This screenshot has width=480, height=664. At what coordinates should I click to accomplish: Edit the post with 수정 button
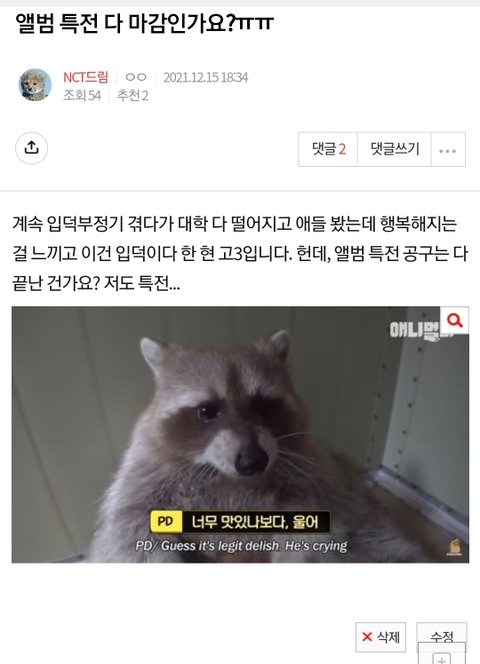tap(441, 634)
